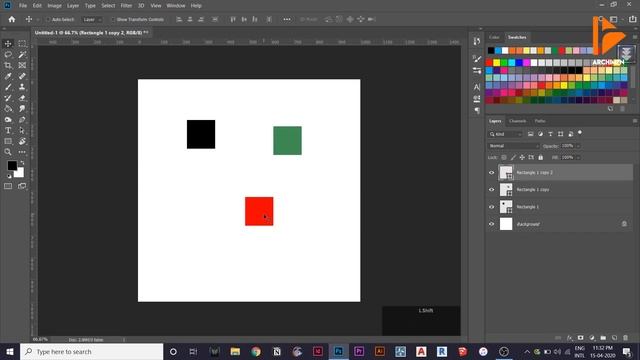Select the Eraser tool
Image resolution: width=640 pixels, height=360 pixels.
click(x=22, y=98)
